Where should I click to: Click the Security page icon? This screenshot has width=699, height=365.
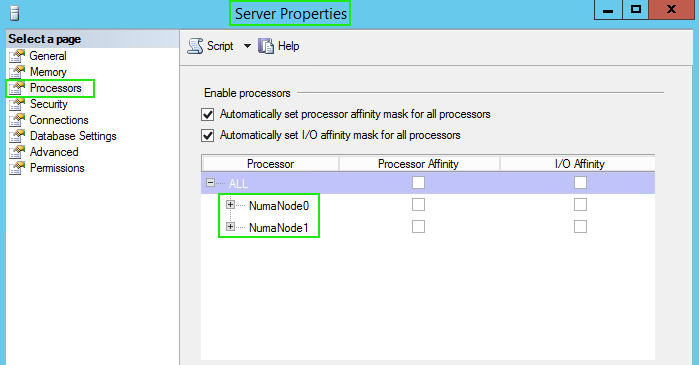point(17,104)
